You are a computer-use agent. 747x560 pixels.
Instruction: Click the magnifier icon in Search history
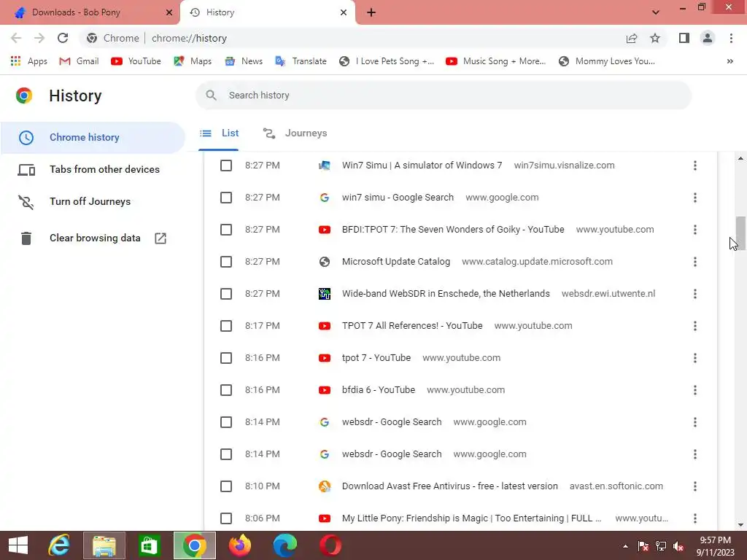click(211, 96)
